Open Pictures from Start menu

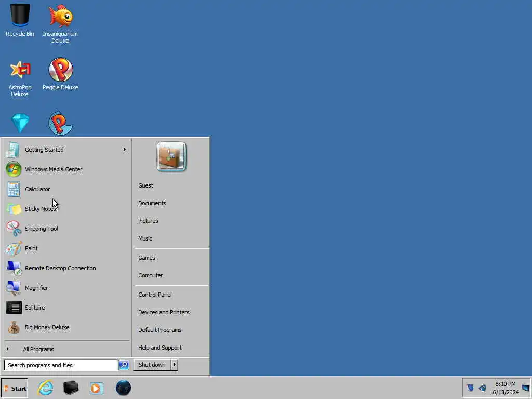coord(148,221)
